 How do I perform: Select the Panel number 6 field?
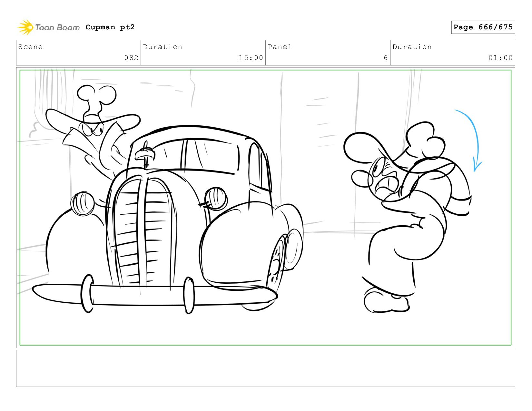(385, 58)
